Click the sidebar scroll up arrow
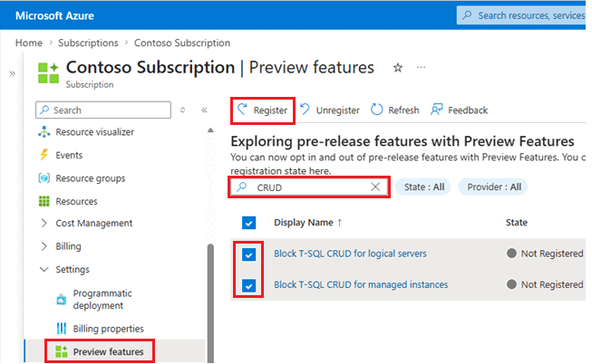The height and width of the screenshot is (364, 592). coord(210,130)
